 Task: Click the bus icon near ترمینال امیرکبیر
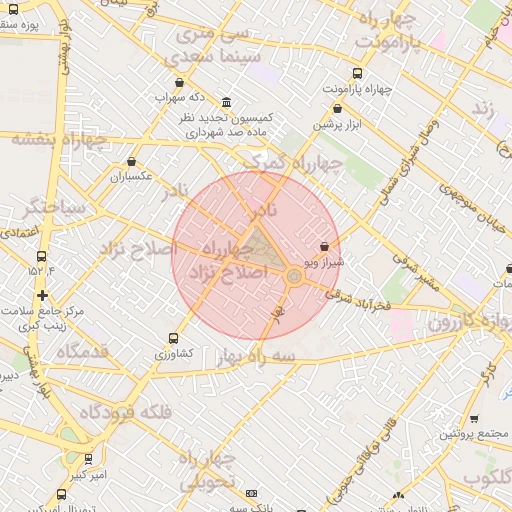61,494
